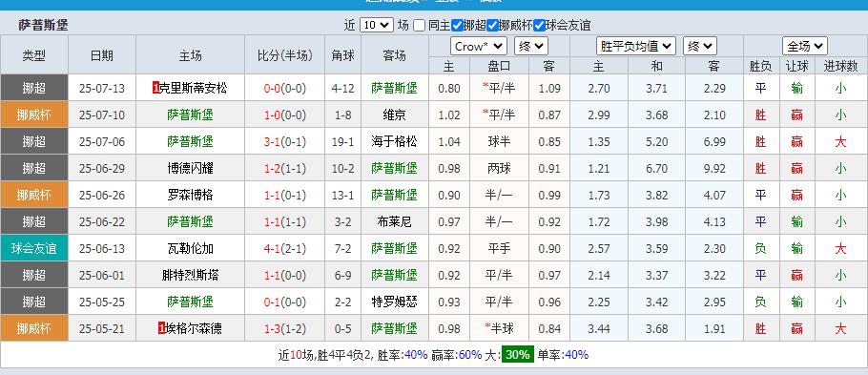This screenshot has height=375, width=868.
Task: Click score 3-1(0-1) against 海于格松
Action: (x=284, y=142)
